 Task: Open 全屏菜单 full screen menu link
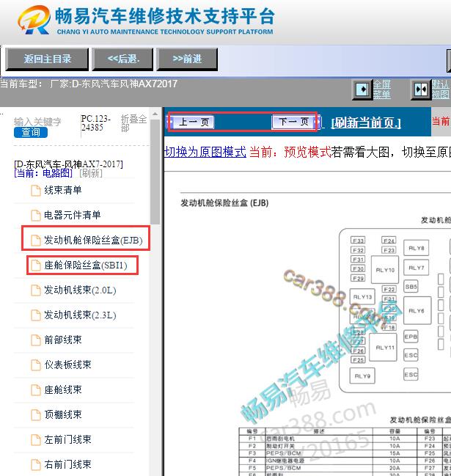tap(381, 89)
